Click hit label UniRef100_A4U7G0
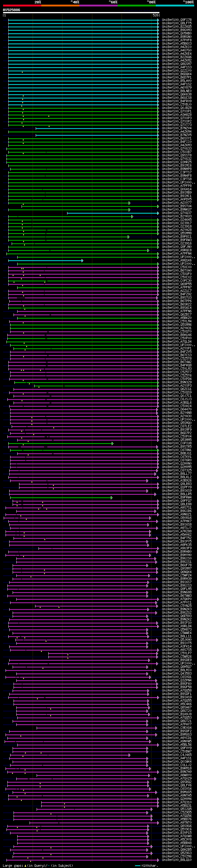 (x=177, y=50)
